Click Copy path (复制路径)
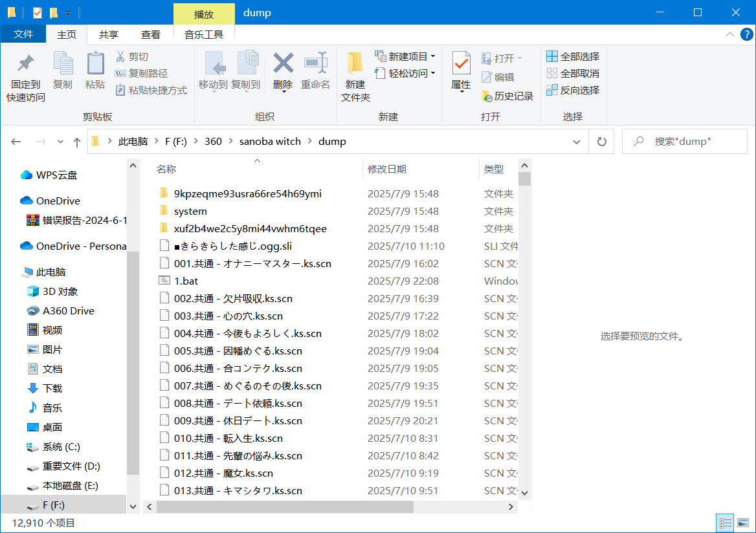 [141, 74]
